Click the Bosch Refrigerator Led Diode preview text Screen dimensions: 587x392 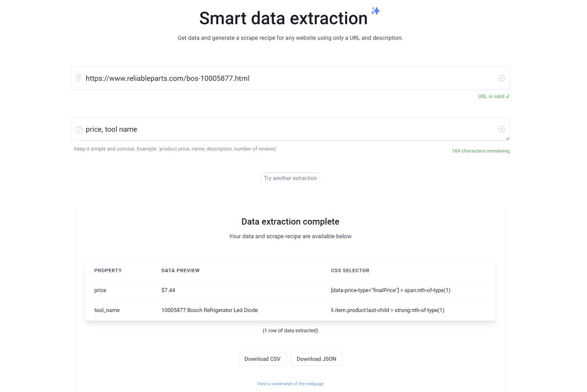pos(209,310)
